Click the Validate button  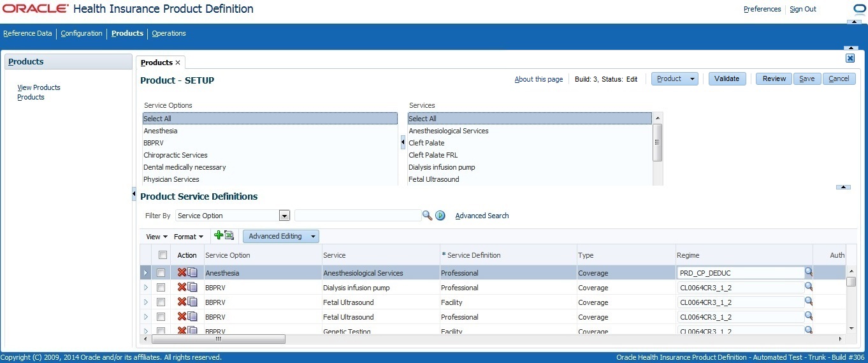coord(727,79)
